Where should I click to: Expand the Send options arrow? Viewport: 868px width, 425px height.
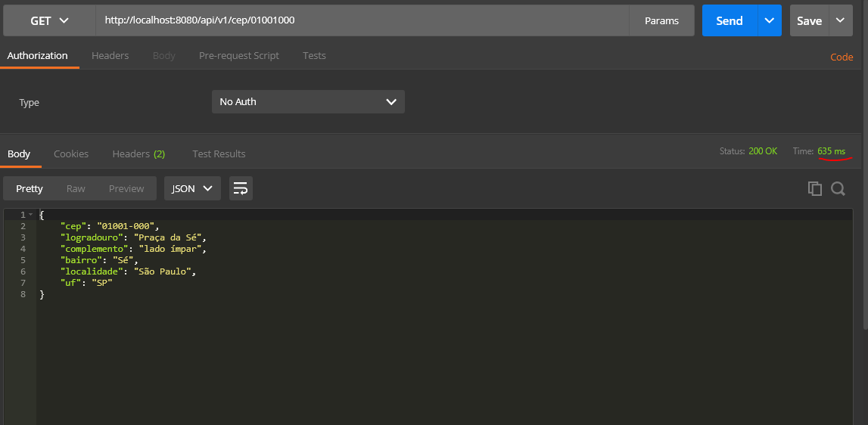pos(769,20)
